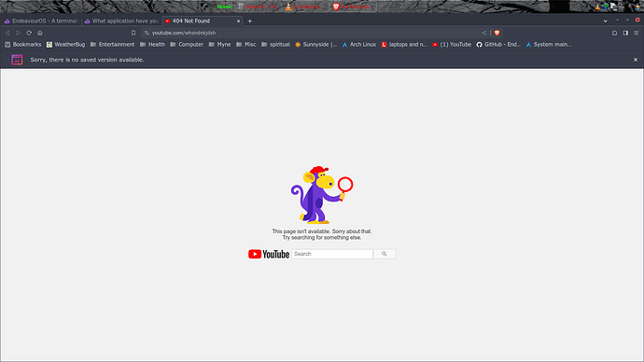Open the hamburger main menu

pos(636,33)
